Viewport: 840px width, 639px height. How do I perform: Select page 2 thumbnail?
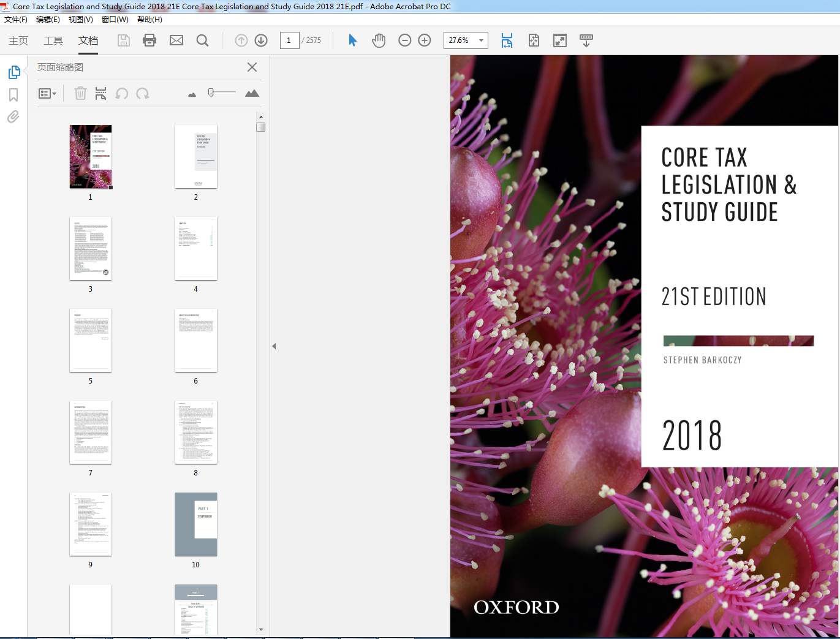(196, 157)
